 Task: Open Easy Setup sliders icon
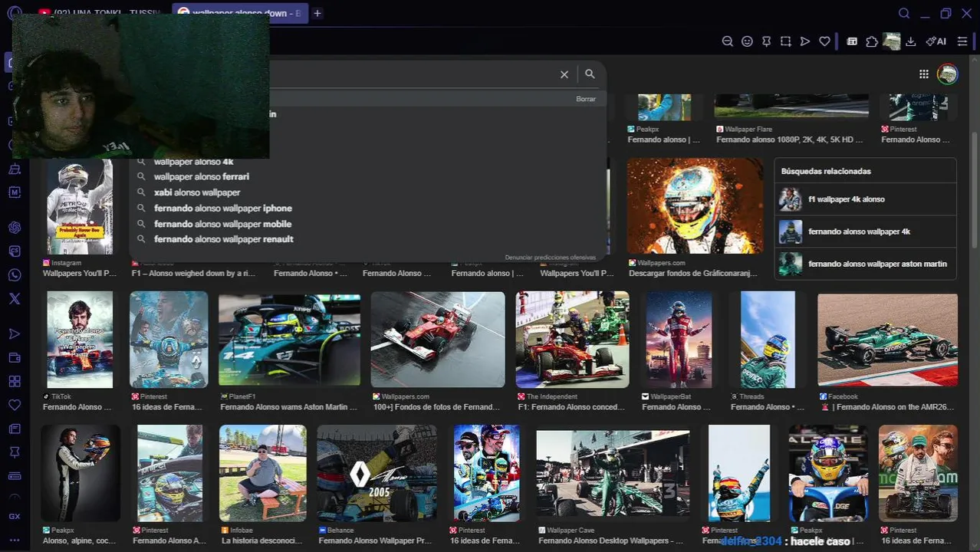962,41
